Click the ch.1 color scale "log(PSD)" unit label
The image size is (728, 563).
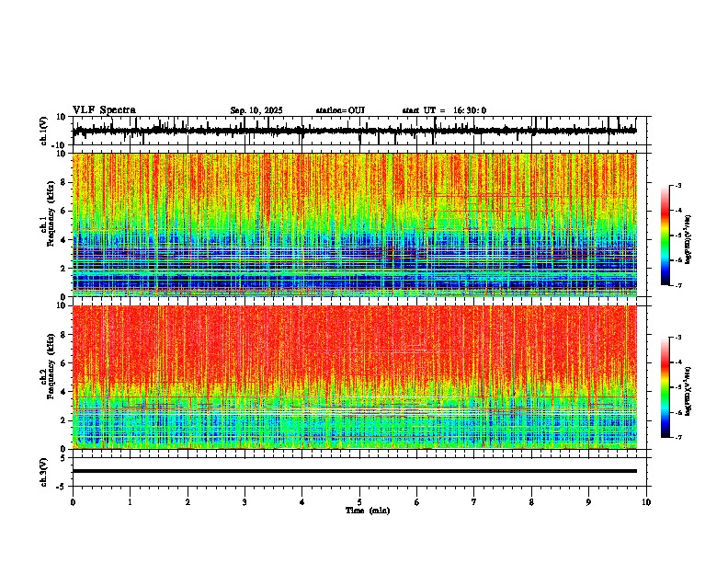click(x=688, y=239)
